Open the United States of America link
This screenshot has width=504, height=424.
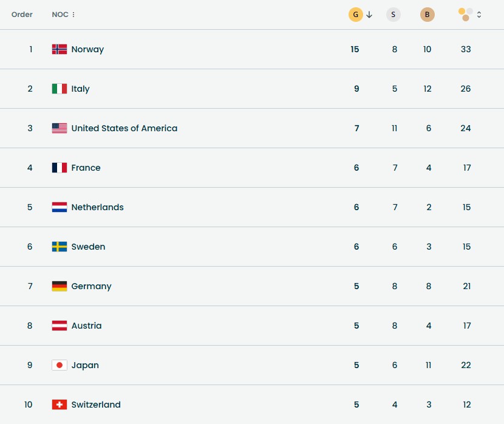click(124, 128)
